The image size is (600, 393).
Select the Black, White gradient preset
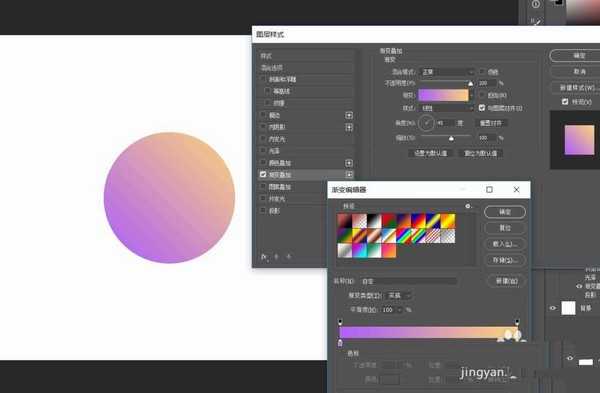374,221
